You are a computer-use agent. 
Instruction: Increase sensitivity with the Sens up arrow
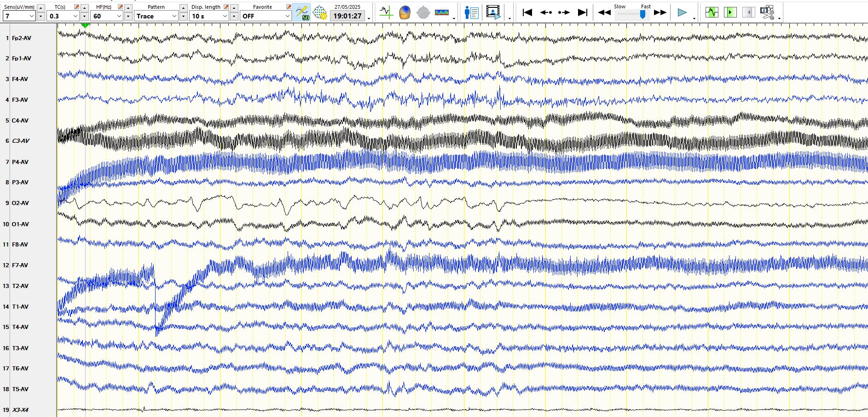point(41,8)
